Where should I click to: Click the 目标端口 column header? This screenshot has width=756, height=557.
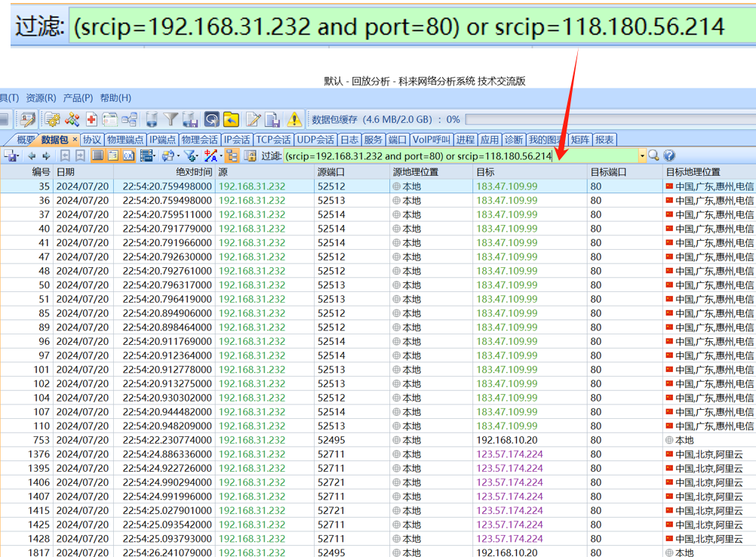coord(609,172)
